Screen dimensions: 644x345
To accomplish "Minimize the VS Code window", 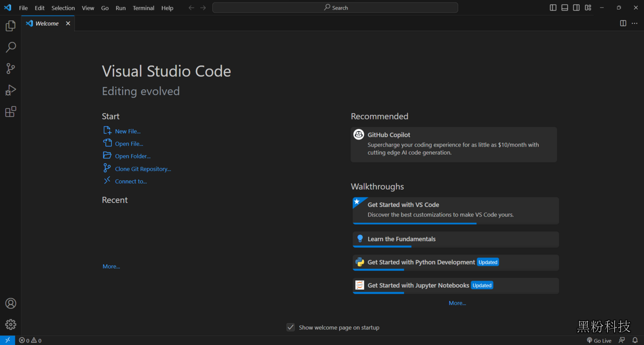I will (602, 8).
